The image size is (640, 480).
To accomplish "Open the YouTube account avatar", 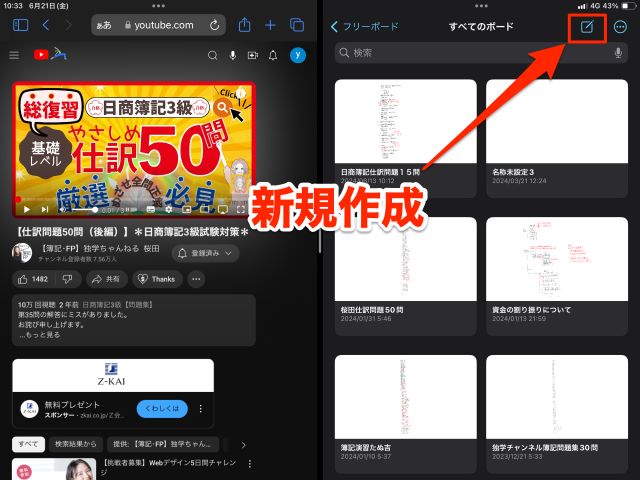I will tap(298, 55).
